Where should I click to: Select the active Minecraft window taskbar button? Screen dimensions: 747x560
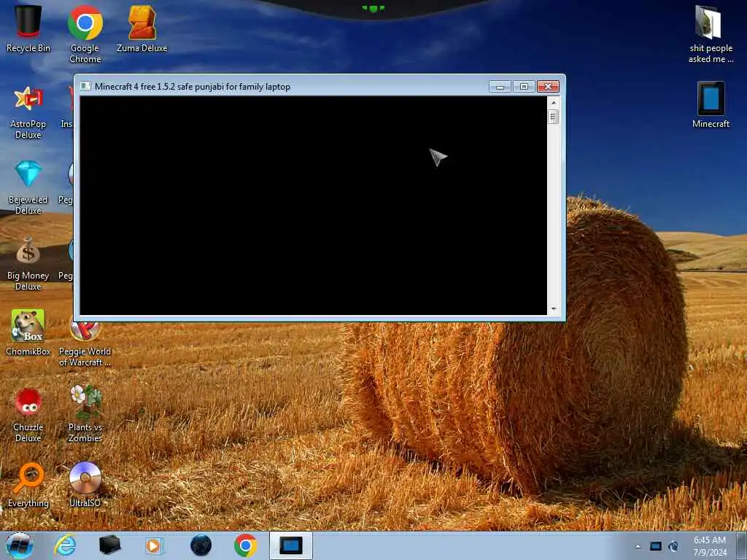point(290,545)
